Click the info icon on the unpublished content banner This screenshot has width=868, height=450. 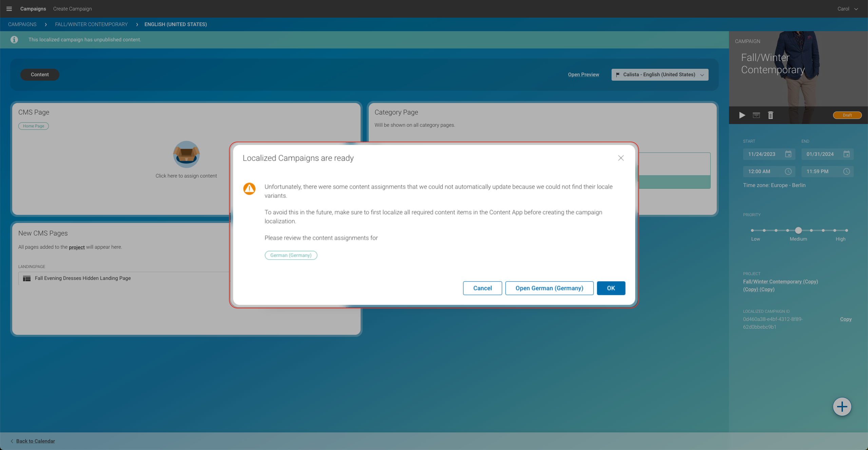[14, 40]
